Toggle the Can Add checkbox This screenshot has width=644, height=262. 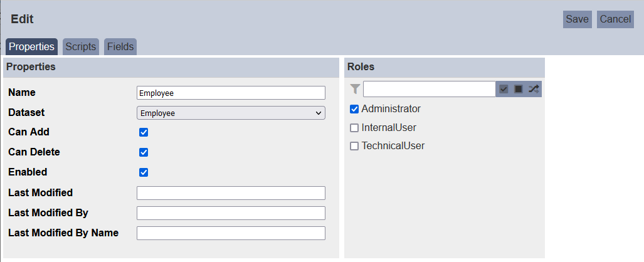coord(144,132)
